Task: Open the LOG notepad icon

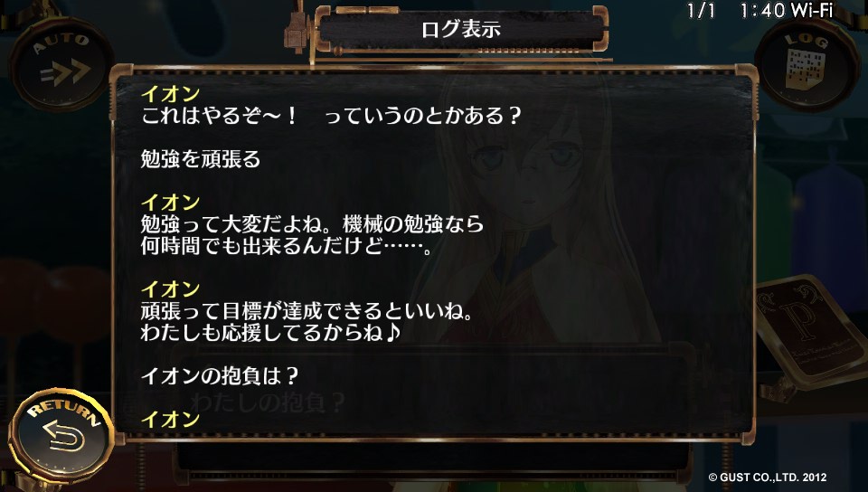Action: [807, 65]
